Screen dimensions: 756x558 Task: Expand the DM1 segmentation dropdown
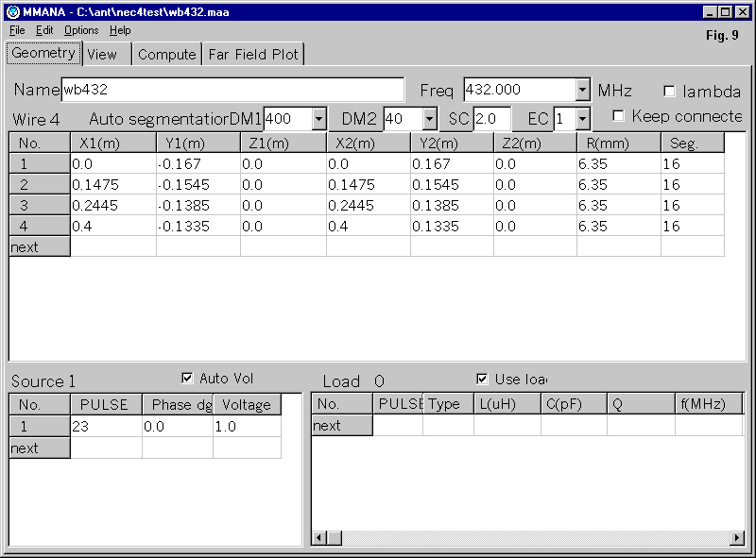point(318,119)
